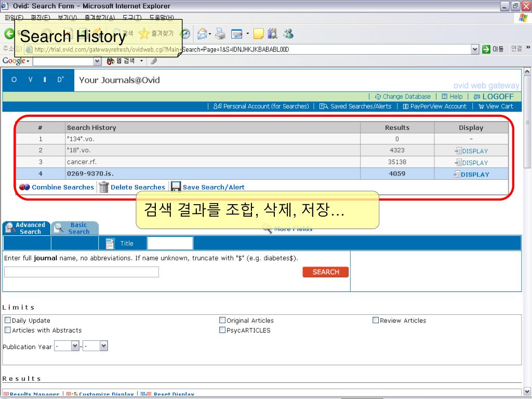Click the red SEARCH button
This screenshot has height=399, width=532.
pyautogui.click(x=325, y=272)
